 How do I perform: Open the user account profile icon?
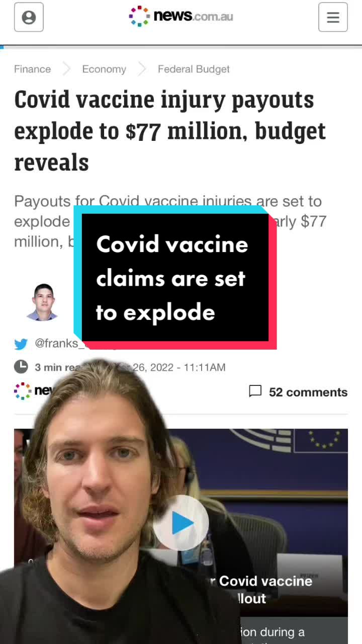tap(29, 18)
